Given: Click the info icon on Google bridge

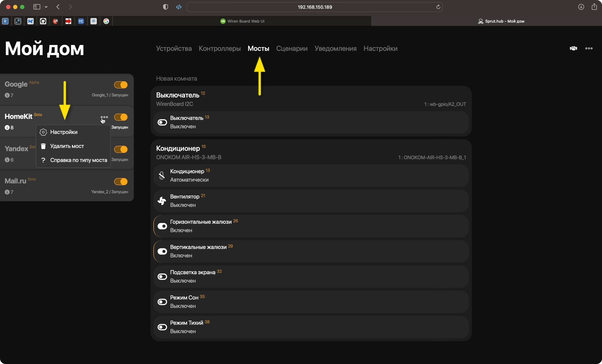Looking at the screenshot, I should tap(7, 95).
